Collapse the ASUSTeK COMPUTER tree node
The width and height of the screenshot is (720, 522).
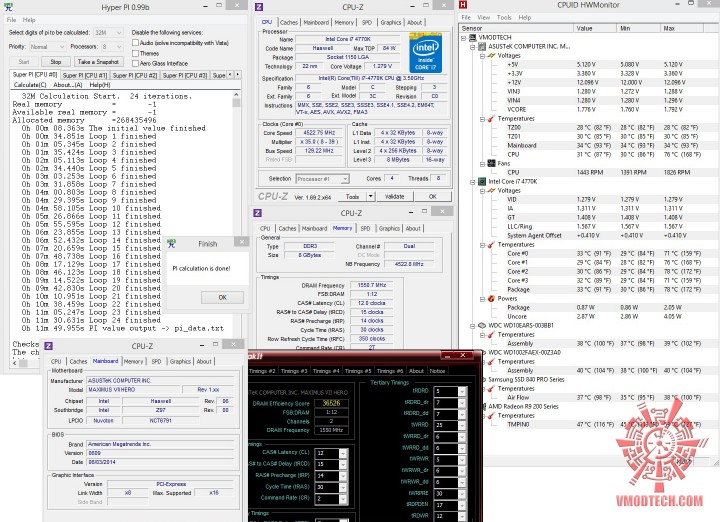473,47
